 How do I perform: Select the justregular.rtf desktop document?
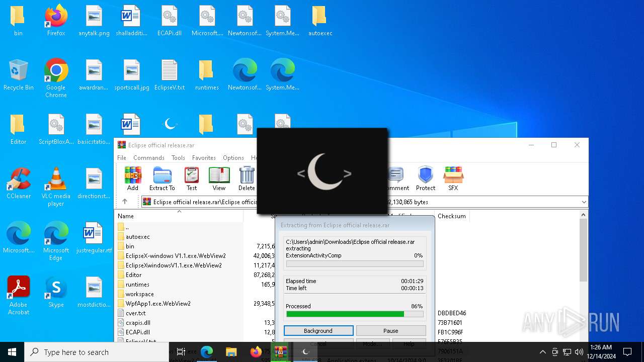[94, 238]
